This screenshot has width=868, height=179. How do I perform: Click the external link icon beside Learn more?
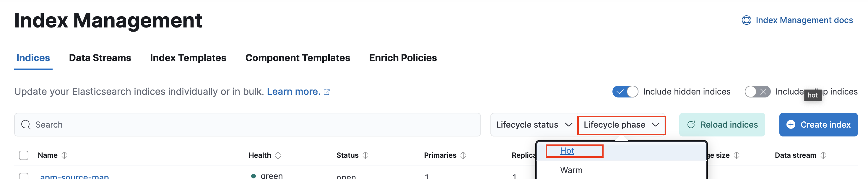point(326,91)
